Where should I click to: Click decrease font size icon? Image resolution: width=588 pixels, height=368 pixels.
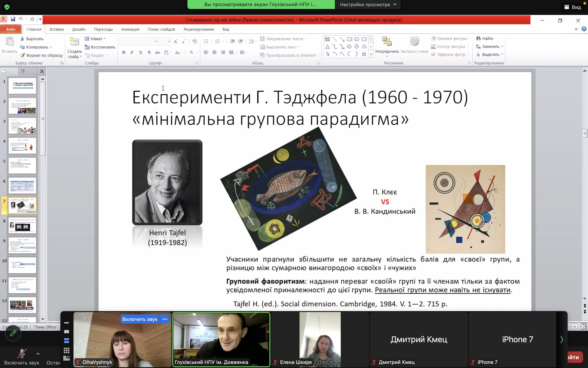(184, 42)
